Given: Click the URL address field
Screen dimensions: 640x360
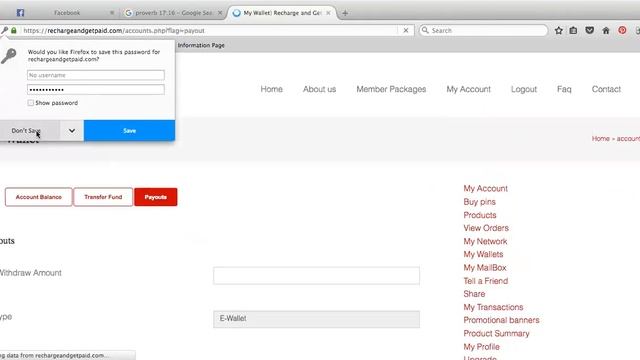Looking at the screenshot, I should coord(208,31).
